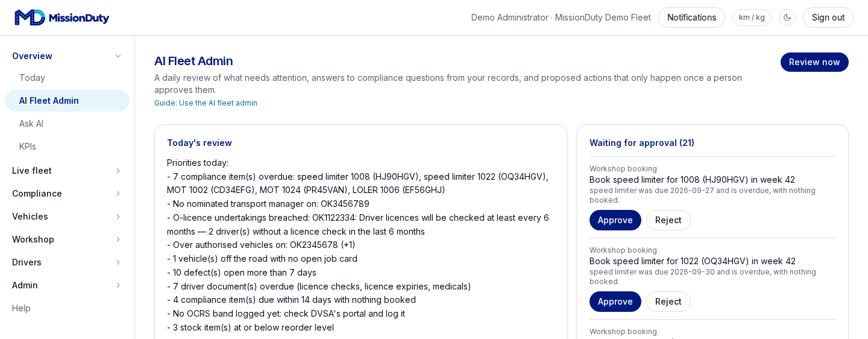Start the review with Review now
Viewport: 868px width, 339px height.
814,62
